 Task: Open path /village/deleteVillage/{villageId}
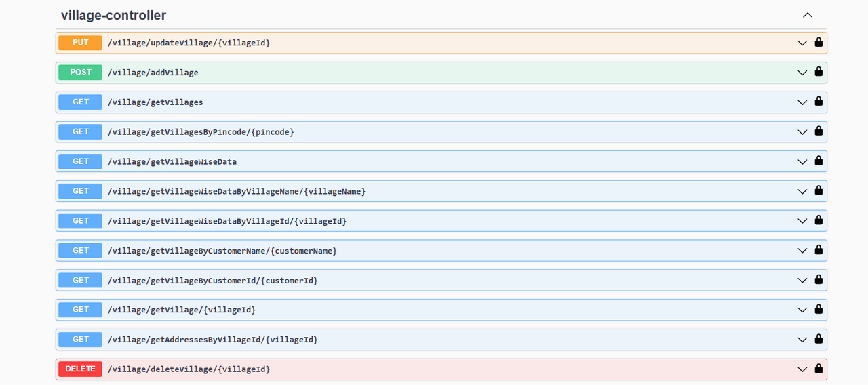189,369
